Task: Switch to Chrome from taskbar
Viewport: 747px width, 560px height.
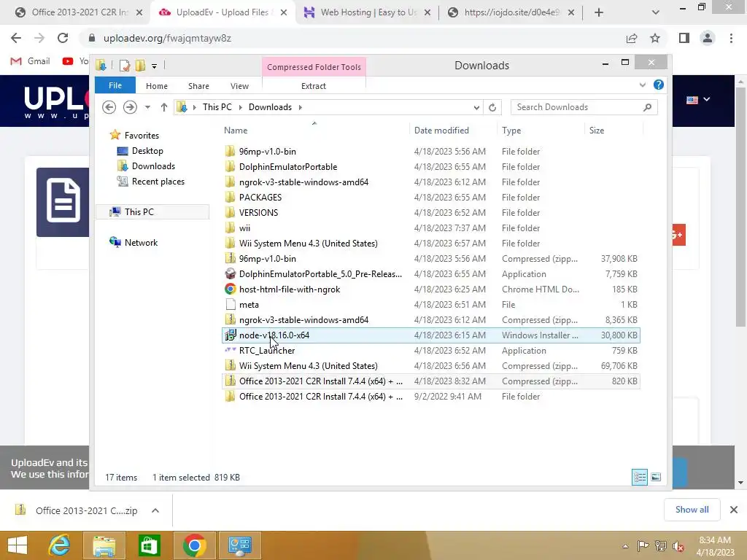Action: pos(194,545)
